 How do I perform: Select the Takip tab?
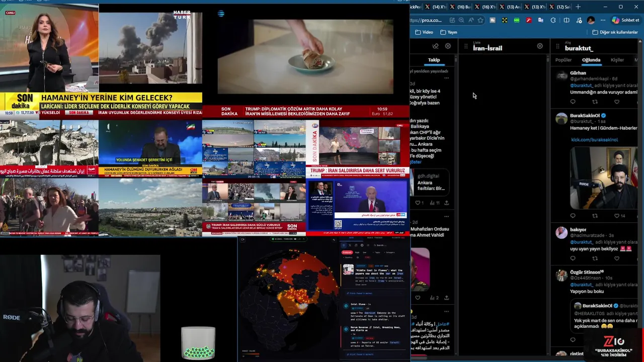pos(434,60)
